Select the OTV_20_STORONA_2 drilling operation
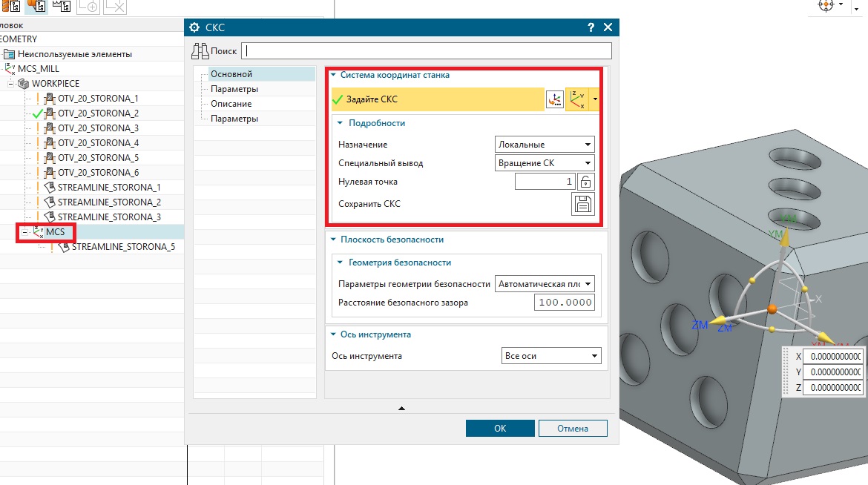 tap(98, 113)
